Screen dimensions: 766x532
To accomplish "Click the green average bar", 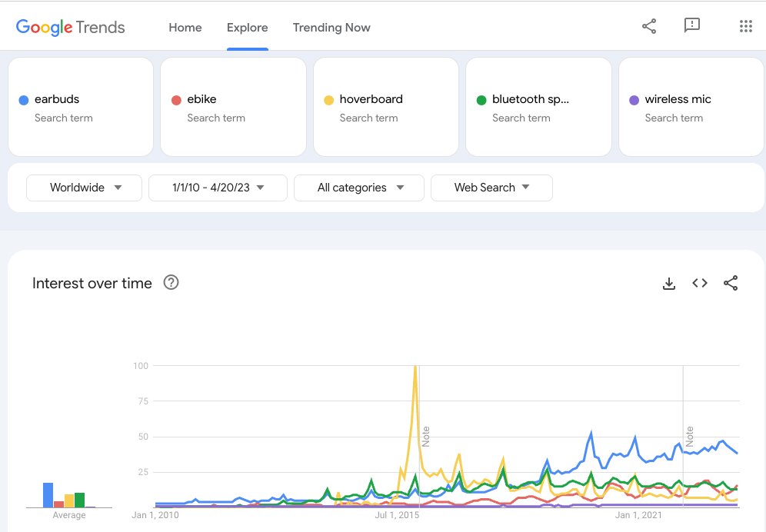I will tap(80, 500).
